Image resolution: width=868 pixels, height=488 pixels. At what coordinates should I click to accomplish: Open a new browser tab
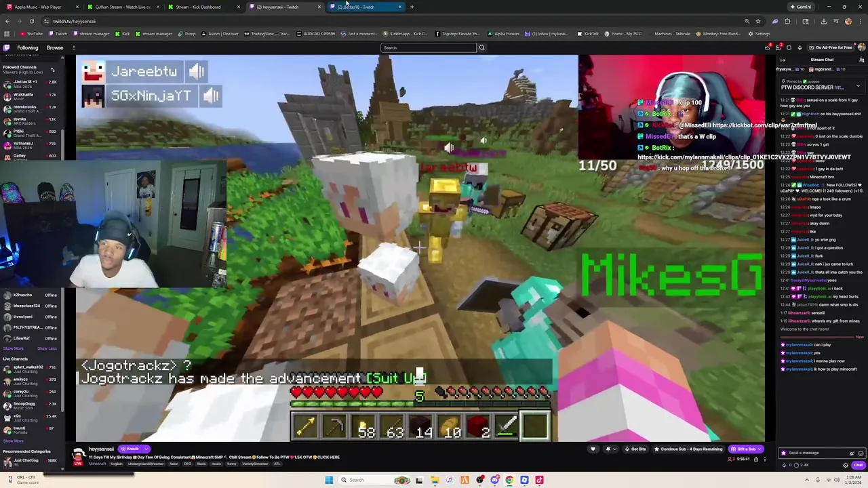point(412,7)
